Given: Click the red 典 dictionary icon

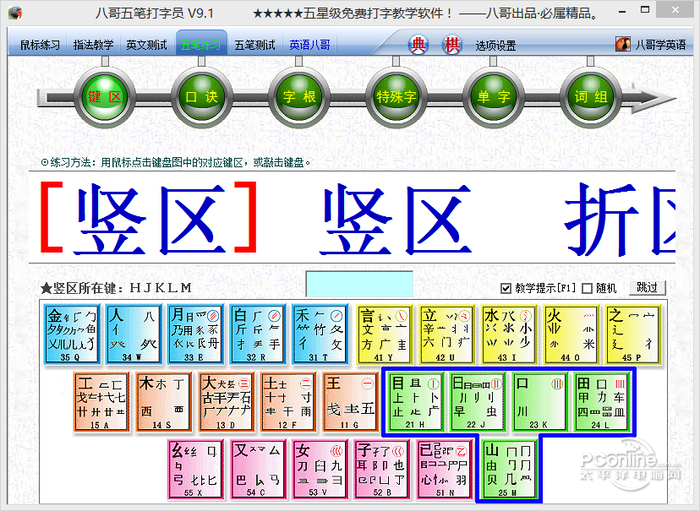Looking at the screenshot, I should point(418,45).
